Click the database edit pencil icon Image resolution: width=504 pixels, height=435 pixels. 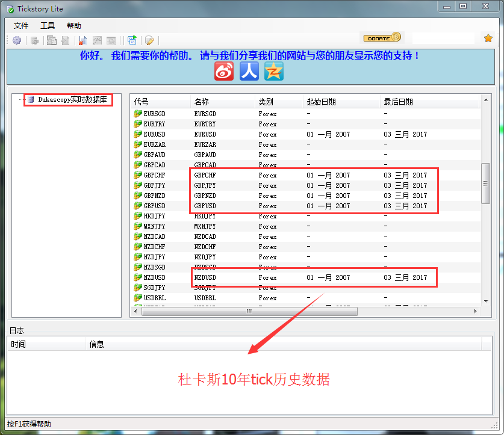click(x=149, y=40)
